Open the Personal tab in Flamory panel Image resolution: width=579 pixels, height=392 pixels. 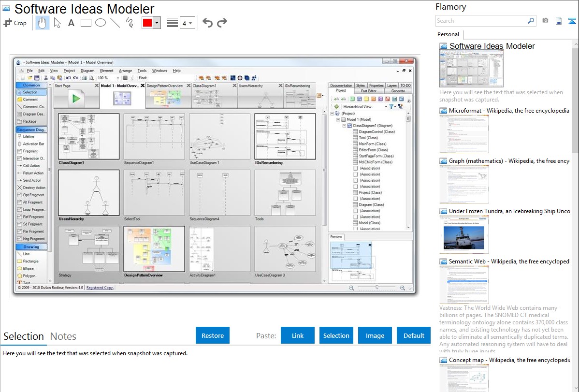tap(449, 34)
